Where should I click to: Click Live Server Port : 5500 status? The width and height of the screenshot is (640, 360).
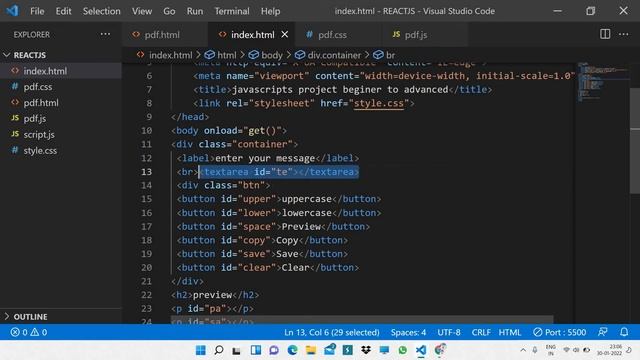pyautogui.click(x=559, y=332)
